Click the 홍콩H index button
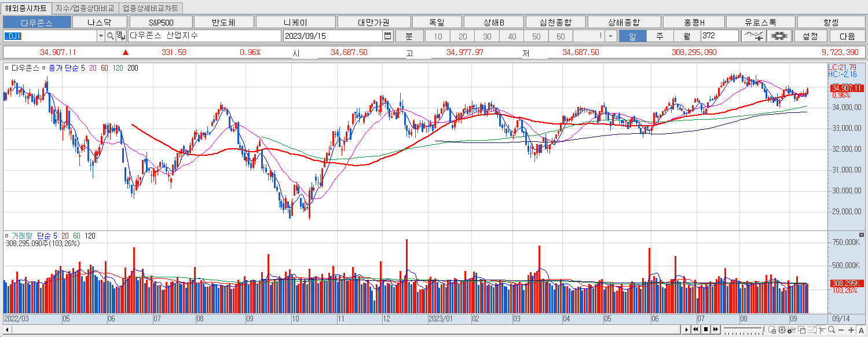This screenshot has height=337, width=868. coord(694,22)
